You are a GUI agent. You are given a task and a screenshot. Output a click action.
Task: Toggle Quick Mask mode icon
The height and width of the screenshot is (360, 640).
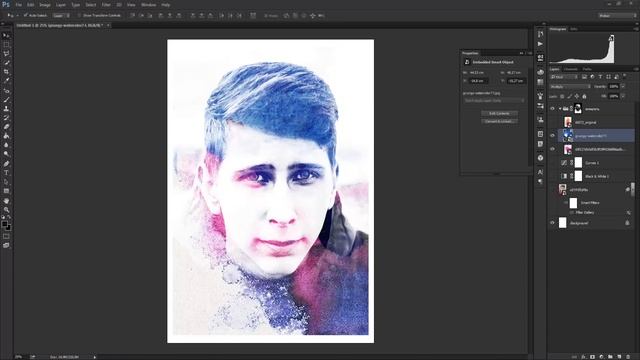[x=6, y=236]
